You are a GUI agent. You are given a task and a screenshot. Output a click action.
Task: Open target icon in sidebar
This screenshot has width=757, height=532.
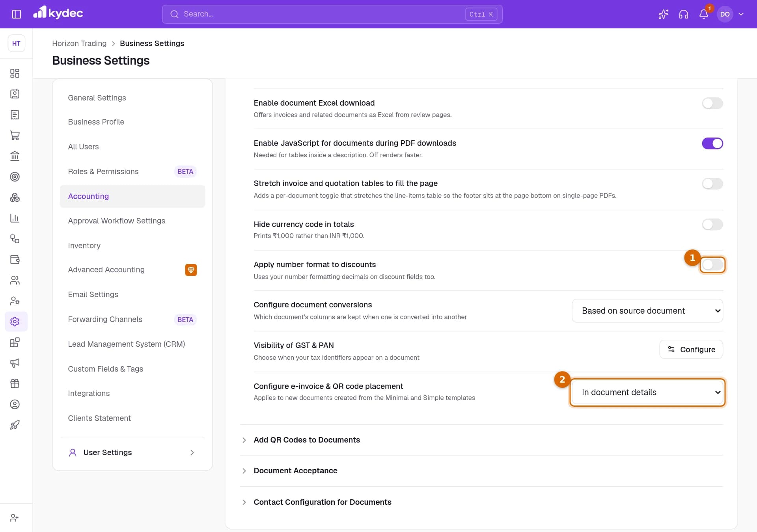click(x=15, y=177)
